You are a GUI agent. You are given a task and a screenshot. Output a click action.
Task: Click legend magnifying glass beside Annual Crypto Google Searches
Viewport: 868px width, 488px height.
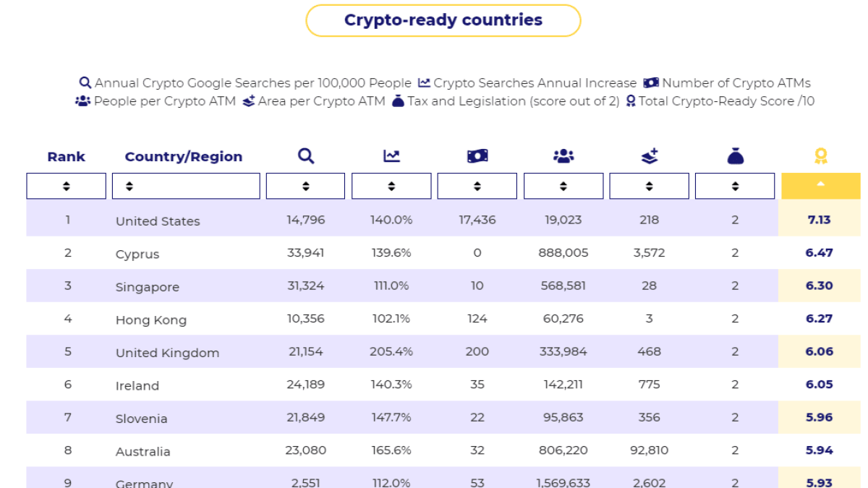pyautogui.click(x=85, y=83)
